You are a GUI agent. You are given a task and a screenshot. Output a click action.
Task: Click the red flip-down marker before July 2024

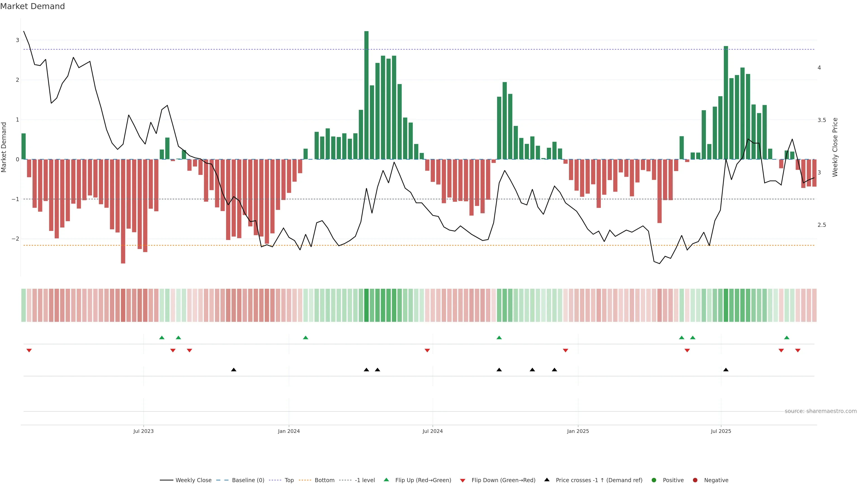pos(427,351)
